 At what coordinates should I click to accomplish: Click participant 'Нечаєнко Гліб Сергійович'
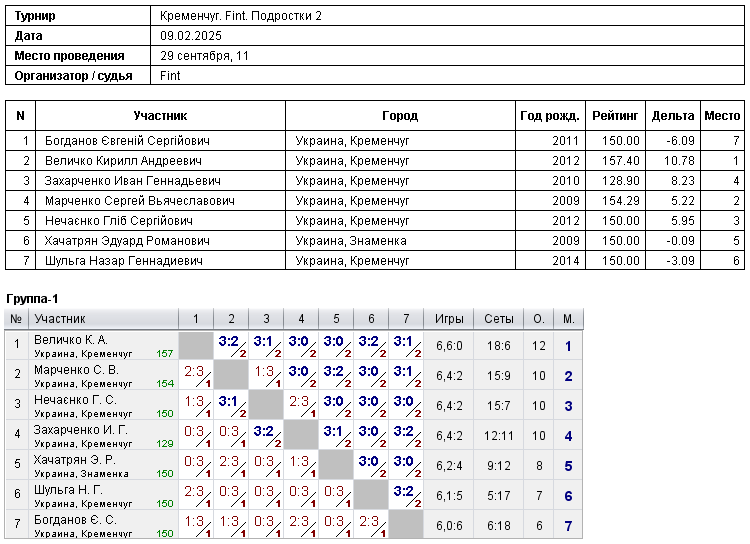click(119, 221)
